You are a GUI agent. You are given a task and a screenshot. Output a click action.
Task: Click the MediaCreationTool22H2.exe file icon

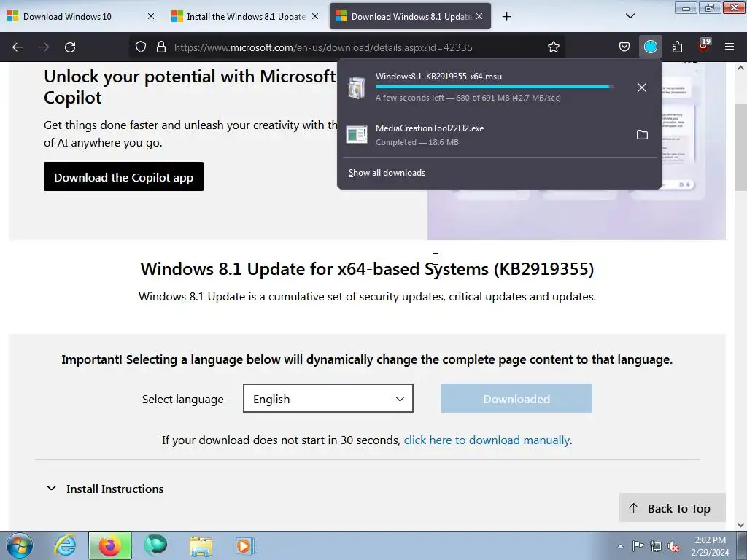tap(356, 135)
